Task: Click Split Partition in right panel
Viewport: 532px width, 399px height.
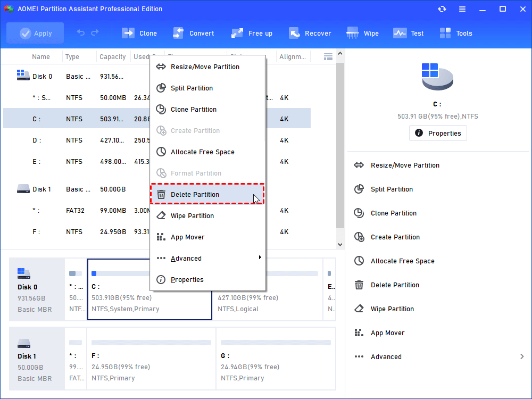Action: click(x=392, y=189)
